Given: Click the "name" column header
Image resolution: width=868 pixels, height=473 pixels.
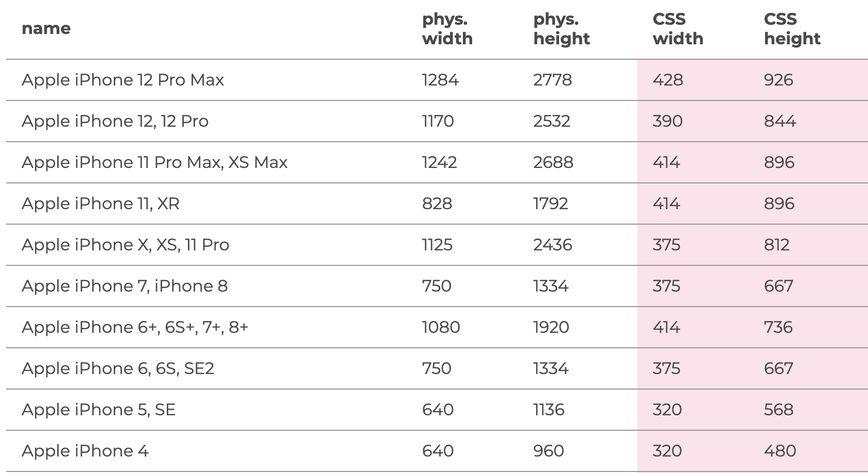Looking at the screenshot, I should (x=46, y=28).
